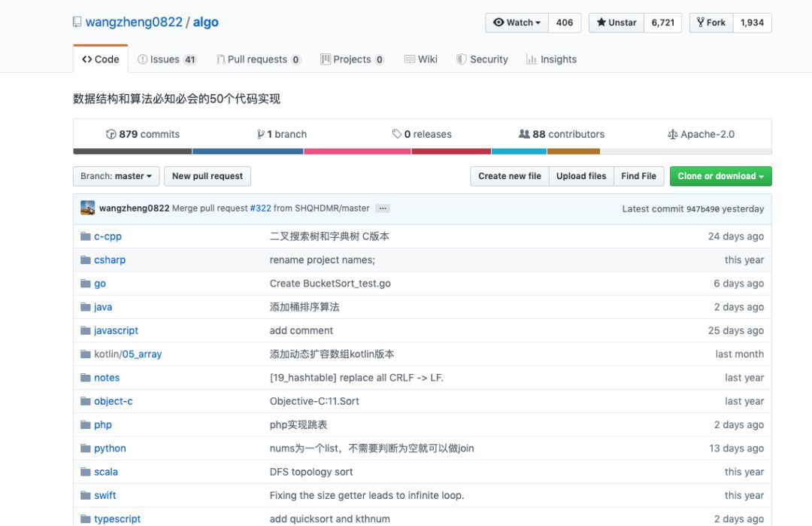Click the releases tag icon
The width and height of the screenshot is (812, 526).
(396, 134)
